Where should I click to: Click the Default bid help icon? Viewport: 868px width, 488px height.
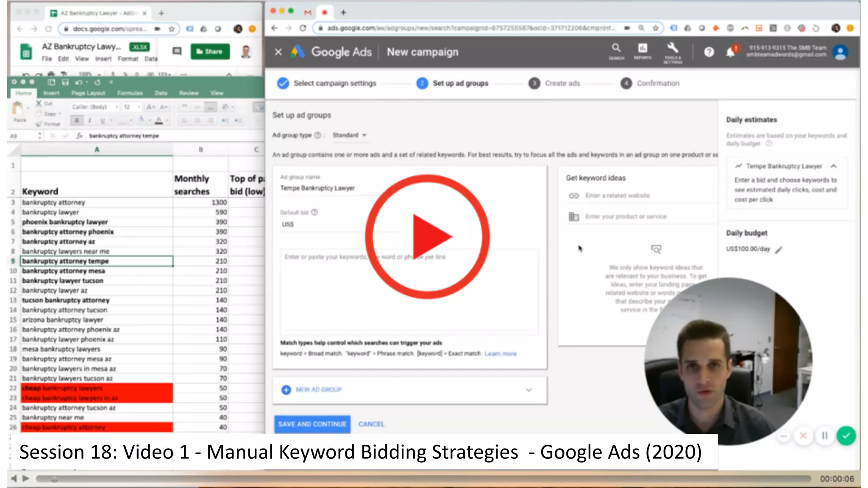coord(314,212)
